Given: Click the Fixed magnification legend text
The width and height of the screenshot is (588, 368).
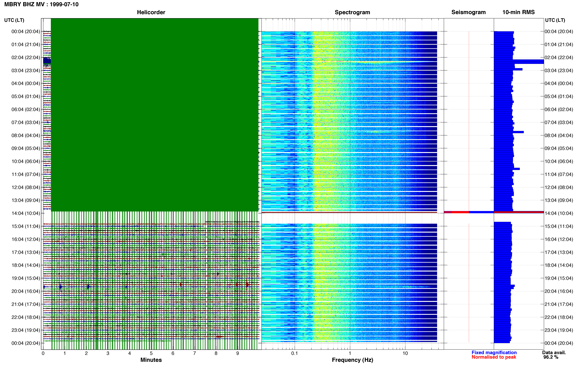Looking at the screenshot, I should pyautogui.click(x=494, y=352).
